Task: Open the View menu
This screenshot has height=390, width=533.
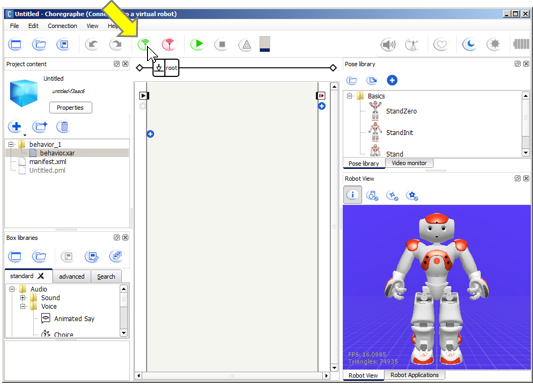Action: pyautogui.click(x=92, y=26)
